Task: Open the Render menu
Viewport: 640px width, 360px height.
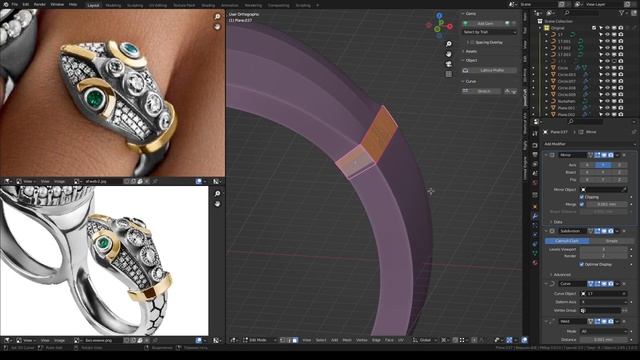Action: click(x=40, y=4)
